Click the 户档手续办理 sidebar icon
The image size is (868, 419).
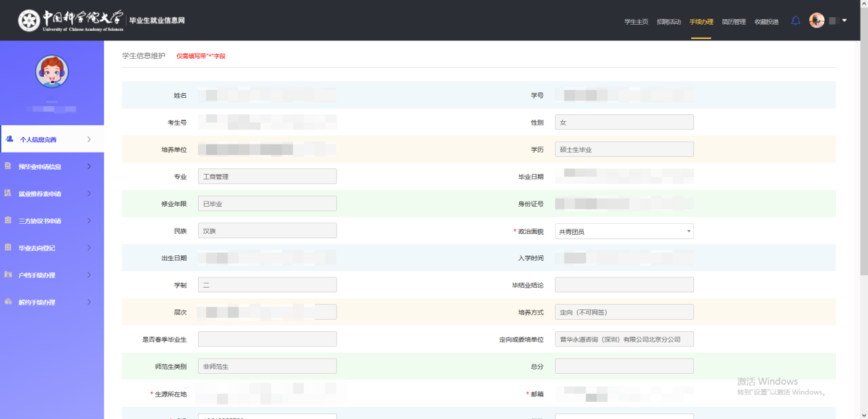coord(8,275)
